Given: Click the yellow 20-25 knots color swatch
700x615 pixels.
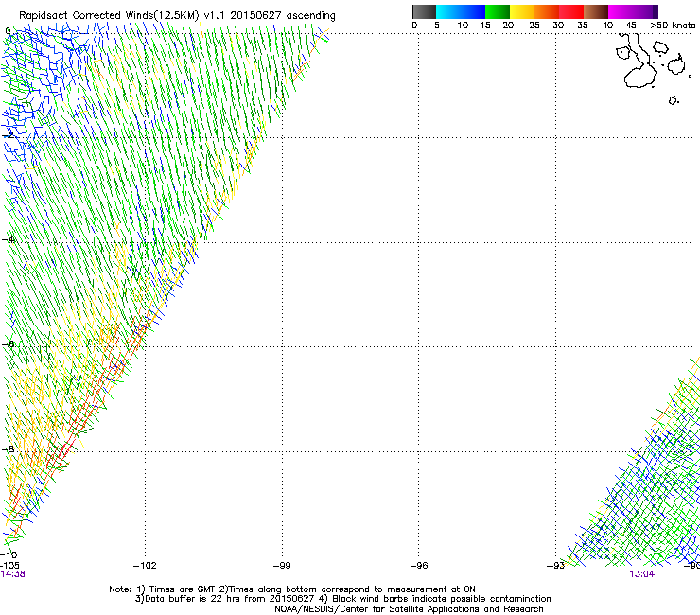Looking at the screenshot, I should pos(522,11).
